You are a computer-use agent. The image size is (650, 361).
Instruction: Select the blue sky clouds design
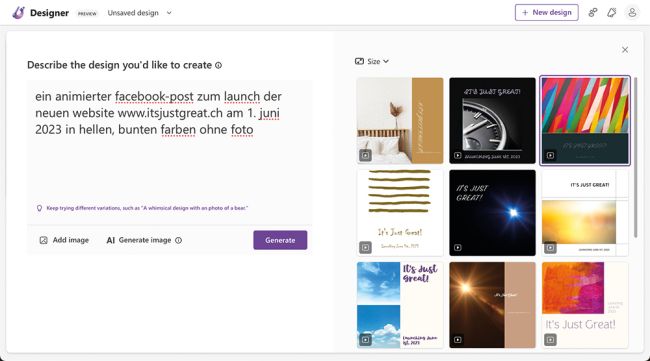pyautogui.click(x=400, y=305)
